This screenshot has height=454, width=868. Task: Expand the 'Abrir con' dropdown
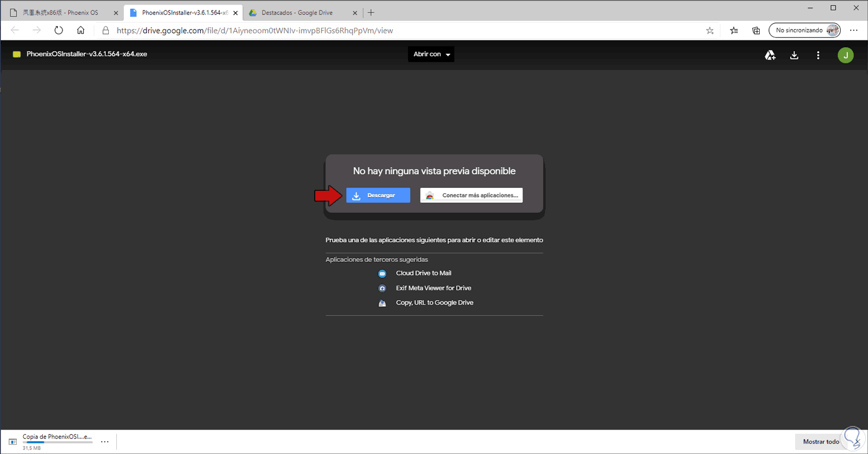(x=431, y=54)
